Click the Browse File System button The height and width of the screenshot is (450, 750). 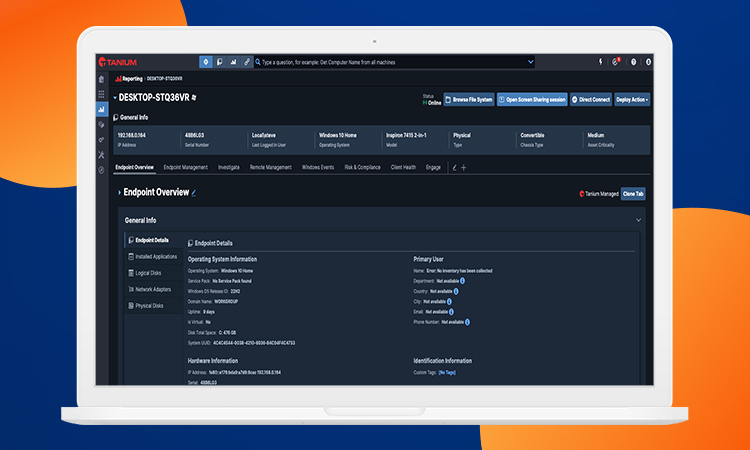pyautogui.click(x=469, y=99)
